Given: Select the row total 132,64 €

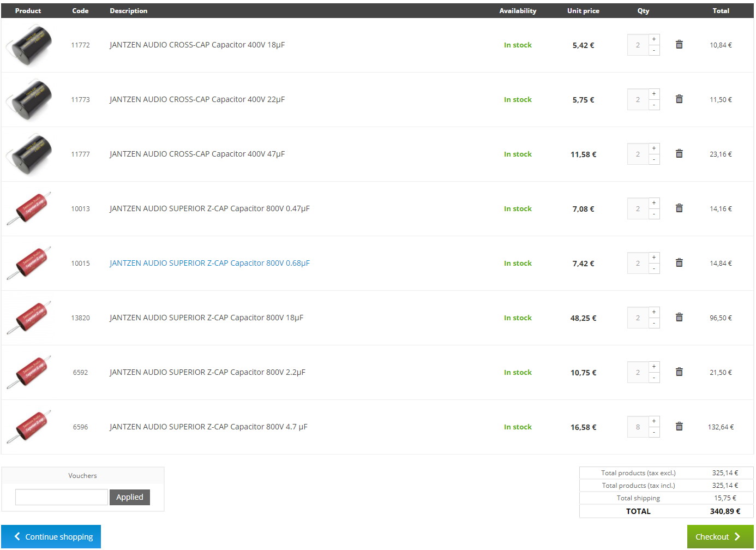Looking at the screenshot, I should click(x=721, y=427).
